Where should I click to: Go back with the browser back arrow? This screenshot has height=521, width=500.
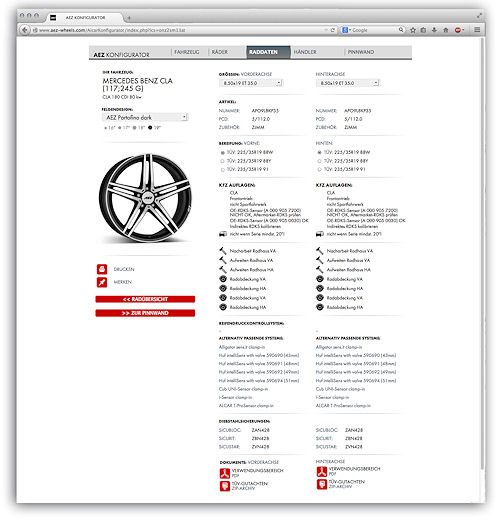pos(24,30)
